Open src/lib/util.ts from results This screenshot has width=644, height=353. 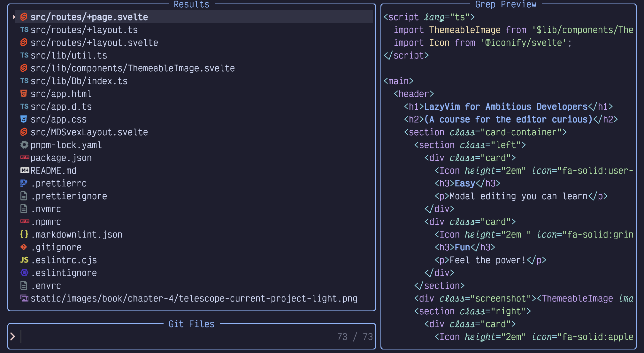pyautogui.click(x=69, y=55)
